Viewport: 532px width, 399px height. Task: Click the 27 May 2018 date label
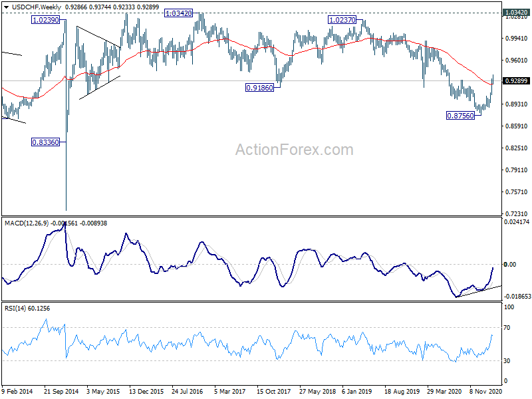click(x=317, y=392)
